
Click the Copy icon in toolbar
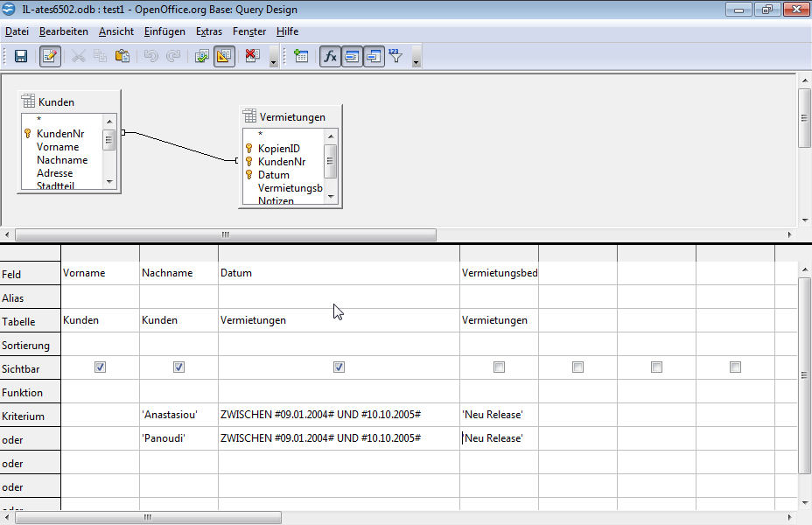[x=100, y=56]
